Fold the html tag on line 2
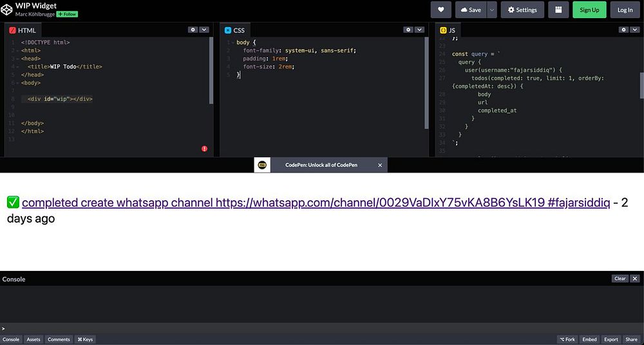 click(18, 50)
